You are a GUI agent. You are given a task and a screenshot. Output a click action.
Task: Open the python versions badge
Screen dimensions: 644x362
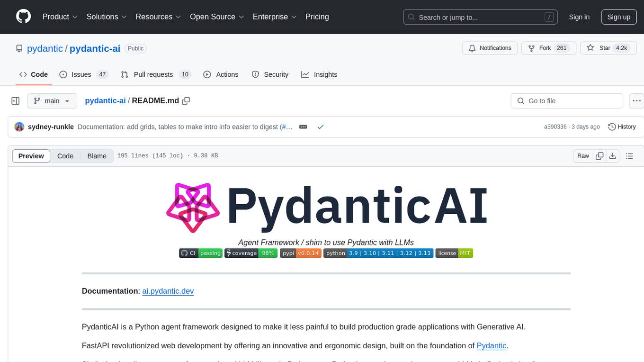pos(378,253)
